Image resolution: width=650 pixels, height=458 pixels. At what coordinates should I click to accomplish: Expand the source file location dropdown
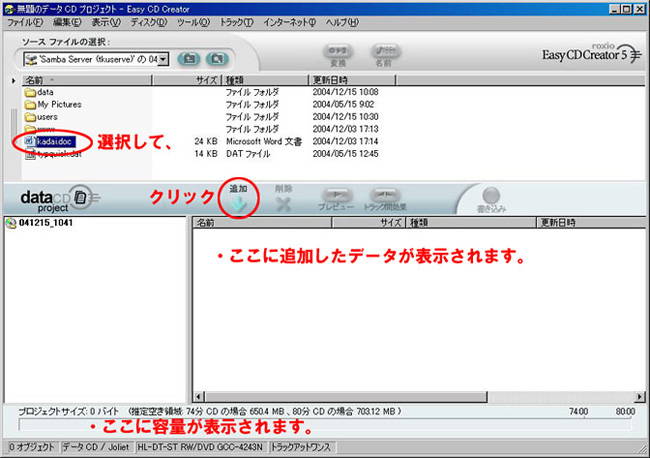pyautogui.click(x=163, y=59)
